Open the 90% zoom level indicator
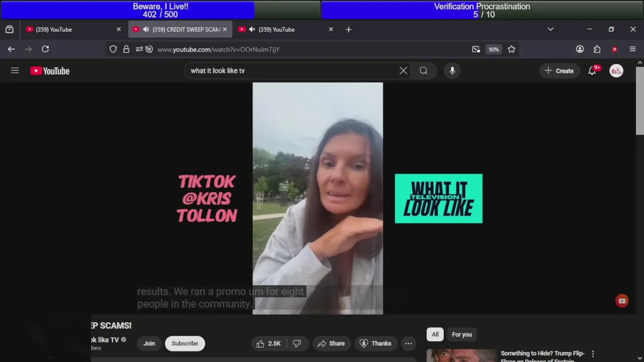This screenshot has width=644, height=362. pyautogui.click(x=494, y=49)
